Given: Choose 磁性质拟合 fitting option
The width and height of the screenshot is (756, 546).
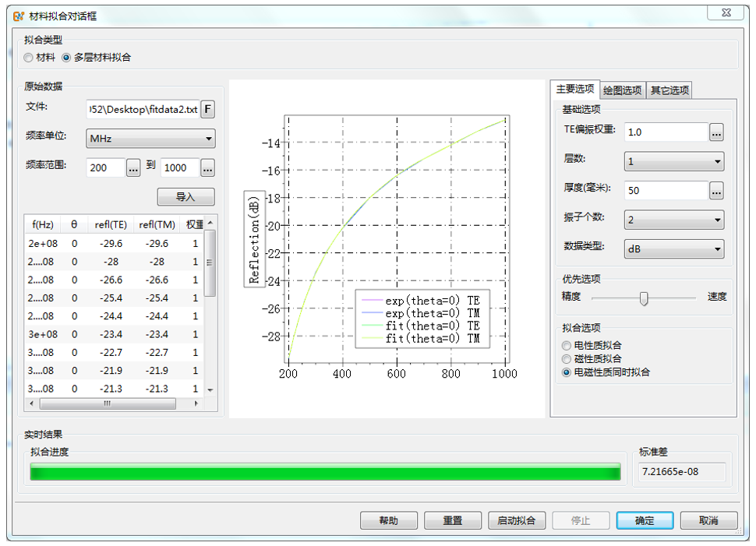Looking at the screenshot, I should pyautogui.click(x=567, y=359).
